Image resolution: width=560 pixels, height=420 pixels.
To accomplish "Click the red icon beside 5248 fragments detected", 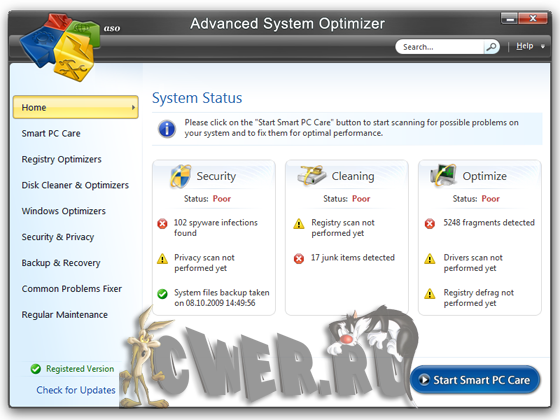I will [x=430, y=224].
